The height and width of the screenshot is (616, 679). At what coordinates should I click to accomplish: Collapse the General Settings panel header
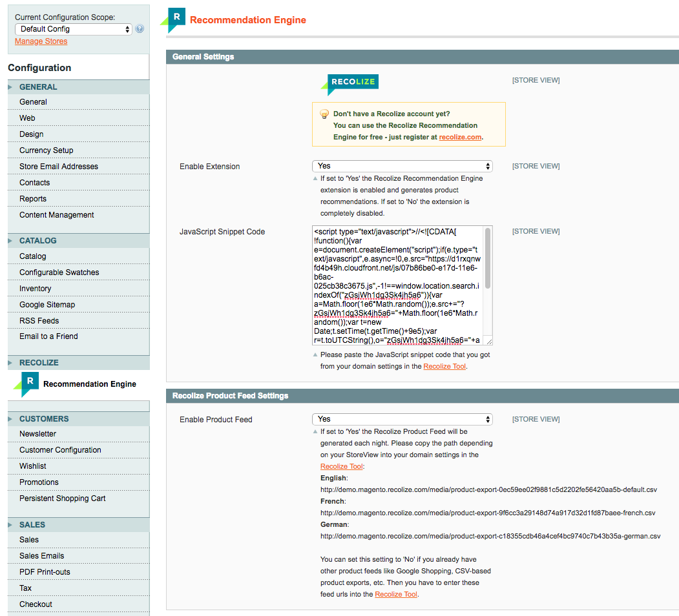pos(423,57)
